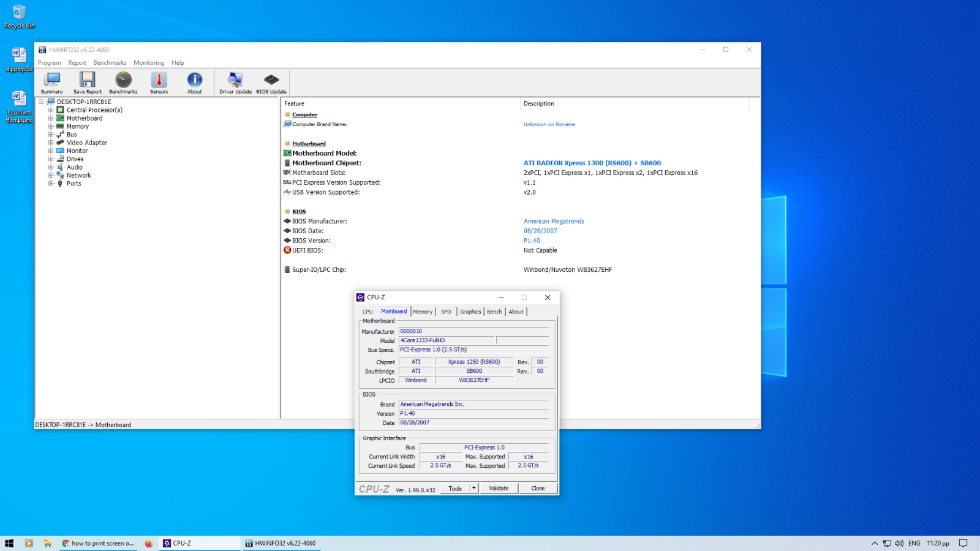980x551 pixels.
Task: Click the Unknown on Noname link
Action: click(549, 124)
